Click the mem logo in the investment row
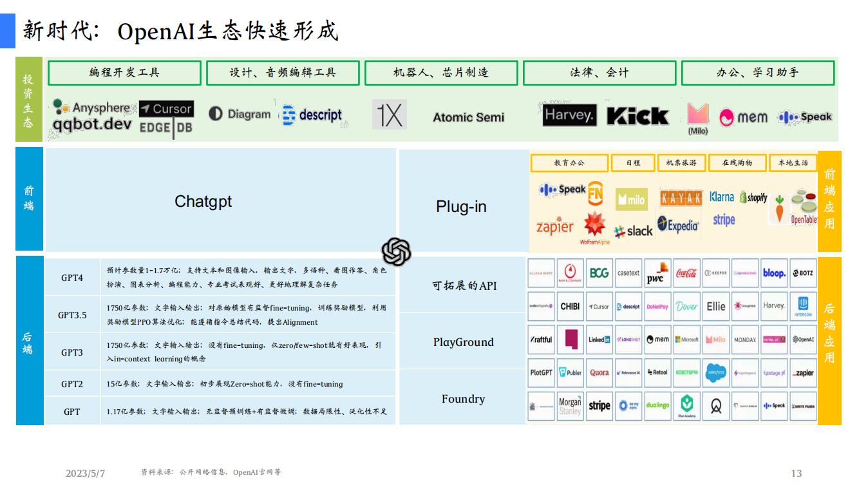 (744, 117)
